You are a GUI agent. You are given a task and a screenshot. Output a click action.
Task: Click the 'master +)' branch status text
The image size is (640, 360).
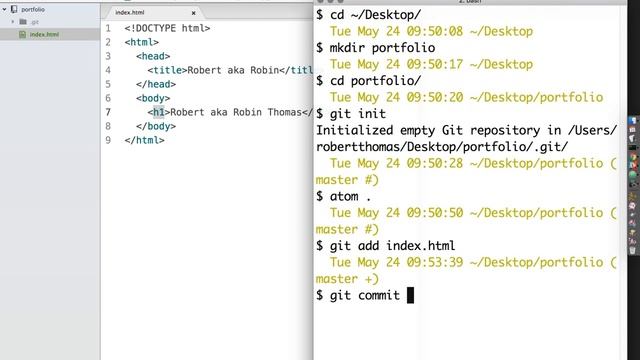point(347,279)
